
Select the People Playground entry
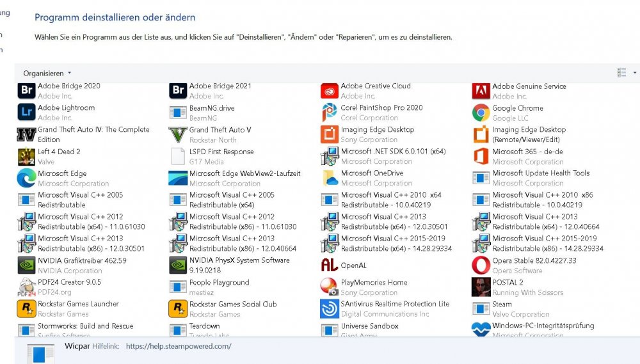[x=209, y=287]
